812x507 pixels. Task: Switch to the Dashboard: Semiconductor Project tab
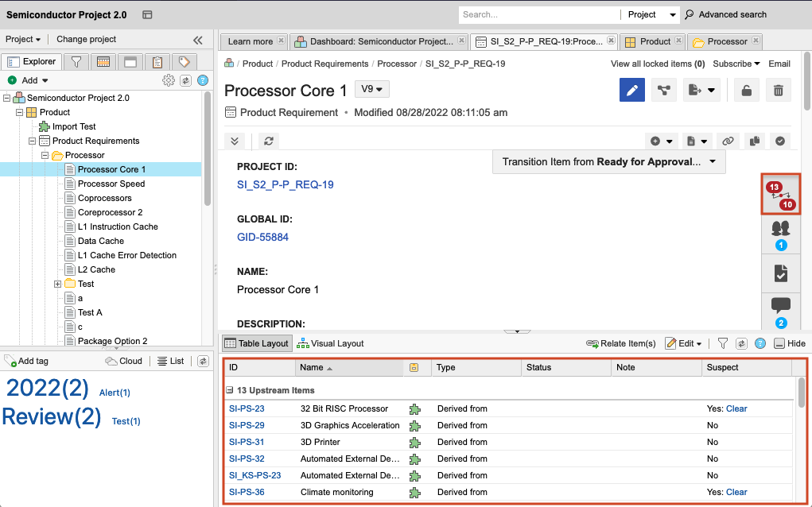pos(374,41)
